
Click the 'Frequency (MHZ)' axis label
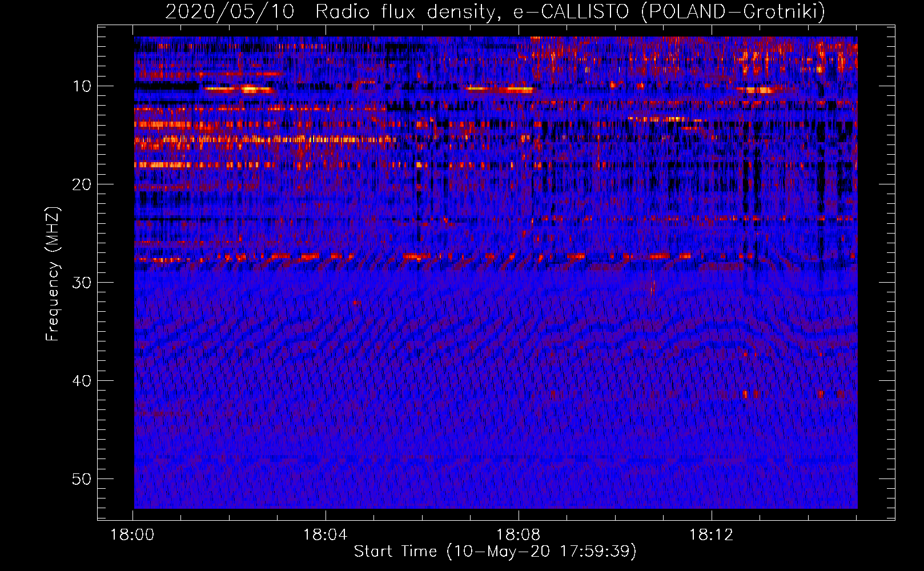(53, 274)
